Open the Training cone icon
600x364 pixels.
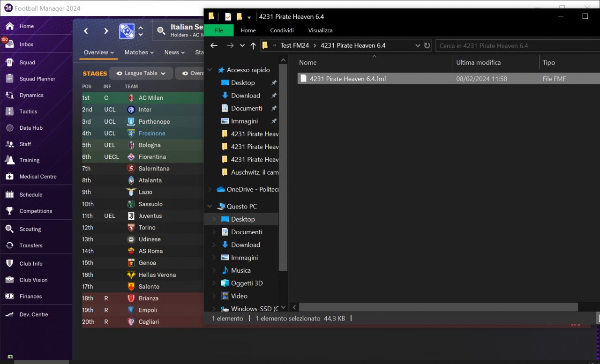(x=9, y=160)
